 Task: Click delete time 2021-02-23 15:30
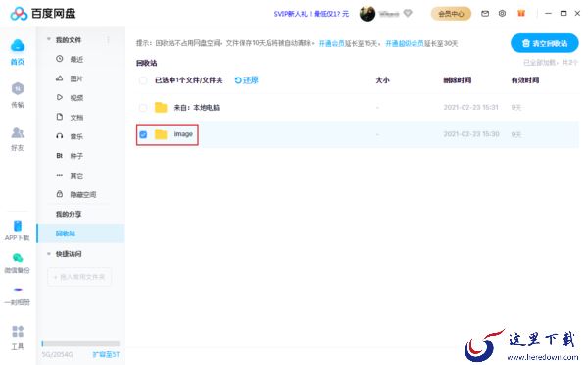click(471, 134)
